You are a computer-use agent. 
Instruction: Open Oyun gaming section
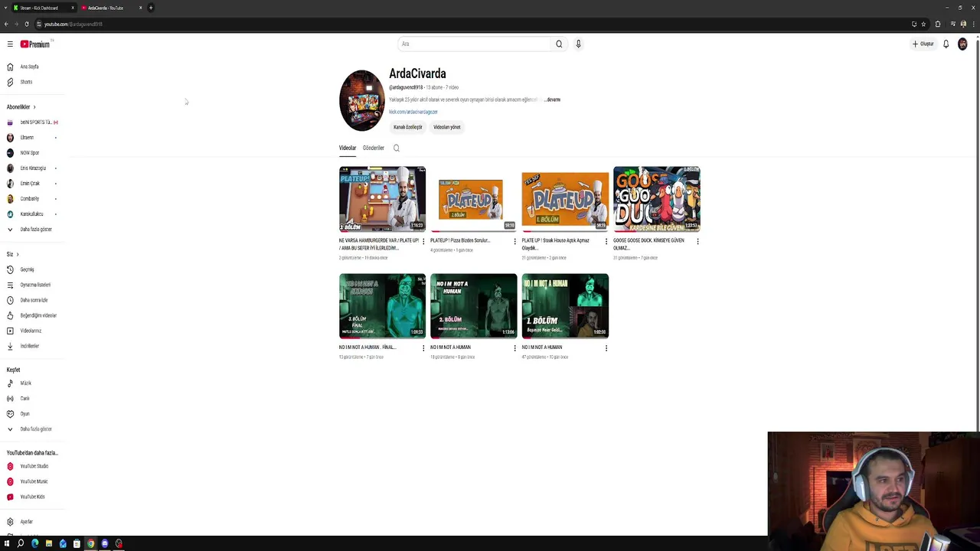(24, 413)
